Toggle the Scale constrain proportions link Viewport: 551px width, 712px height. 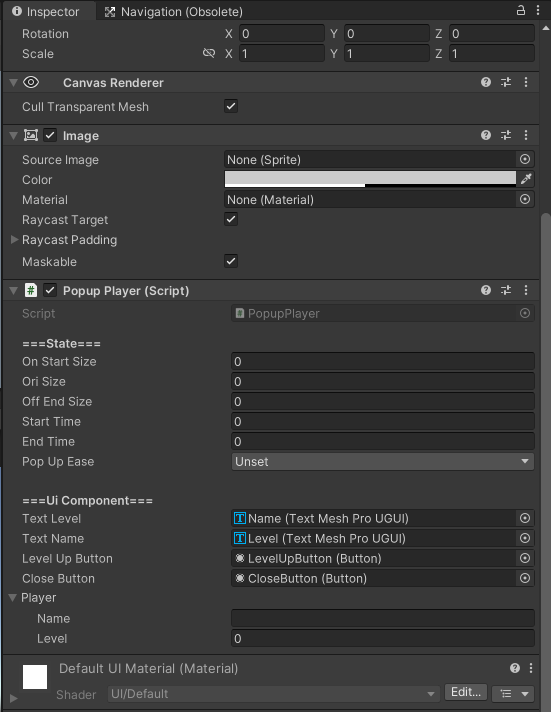point(208,54)
